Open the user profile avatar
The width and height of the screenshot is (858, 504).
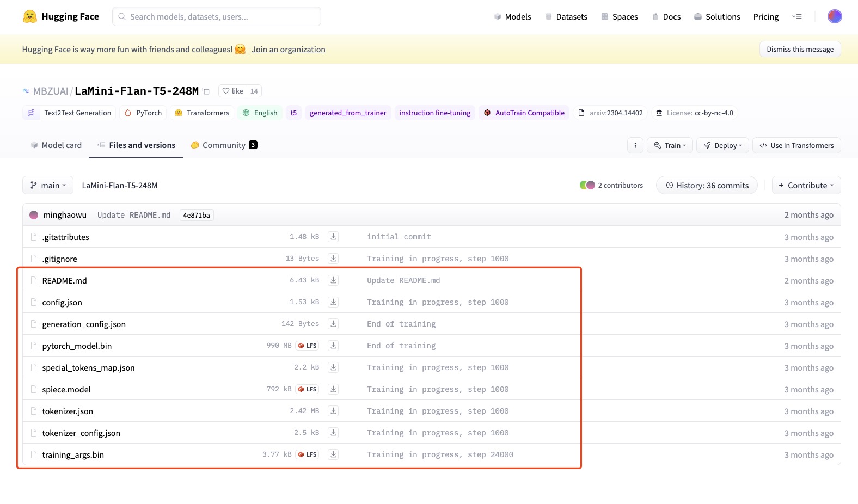click(835, 16)
